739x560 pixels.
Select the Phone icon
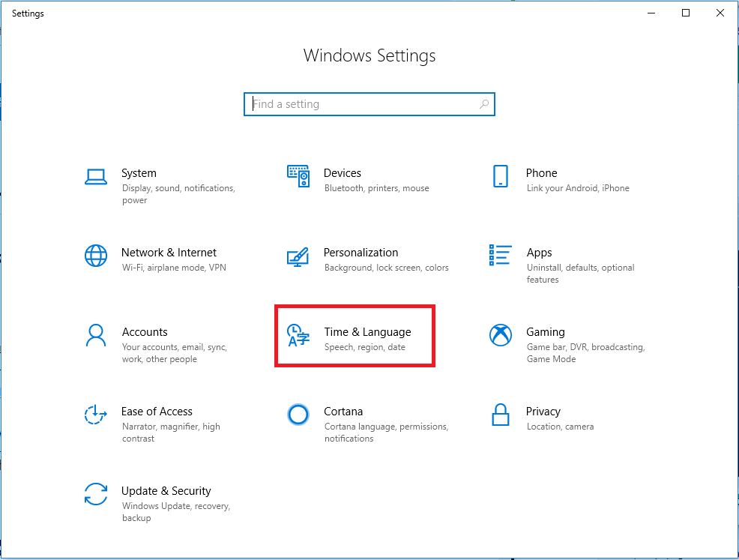coord(501,176)
